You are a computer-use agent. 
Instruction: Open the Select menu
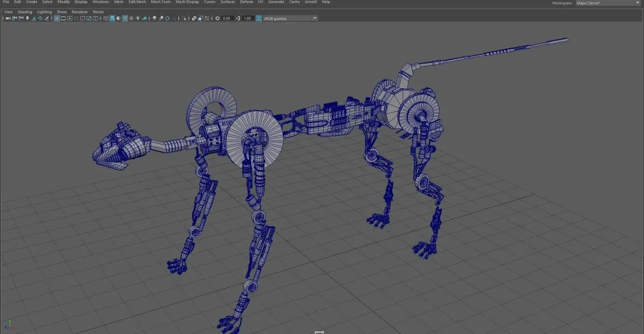coord(47,2)
